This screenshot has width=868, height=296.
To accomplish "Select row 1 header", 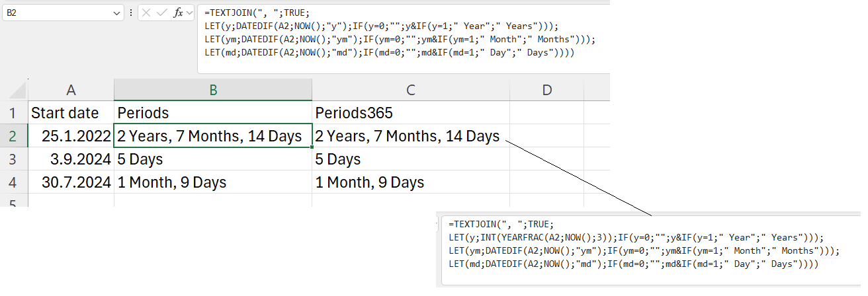I will (x=13, y=113).
